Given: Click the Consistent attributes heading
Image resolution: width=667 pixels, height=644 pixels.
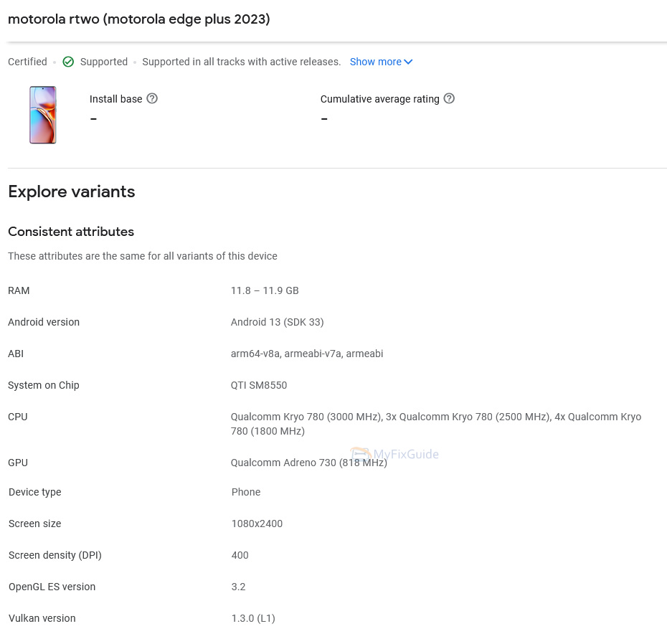Looking at the screenshot, I should coord(71,232).
